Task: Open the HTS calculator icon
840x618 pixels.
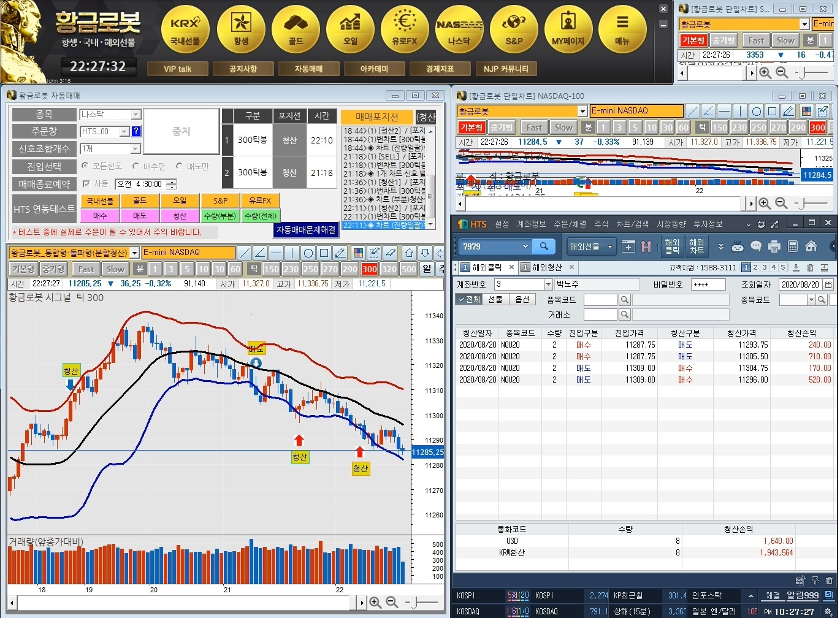Action: tap(792, 246)
